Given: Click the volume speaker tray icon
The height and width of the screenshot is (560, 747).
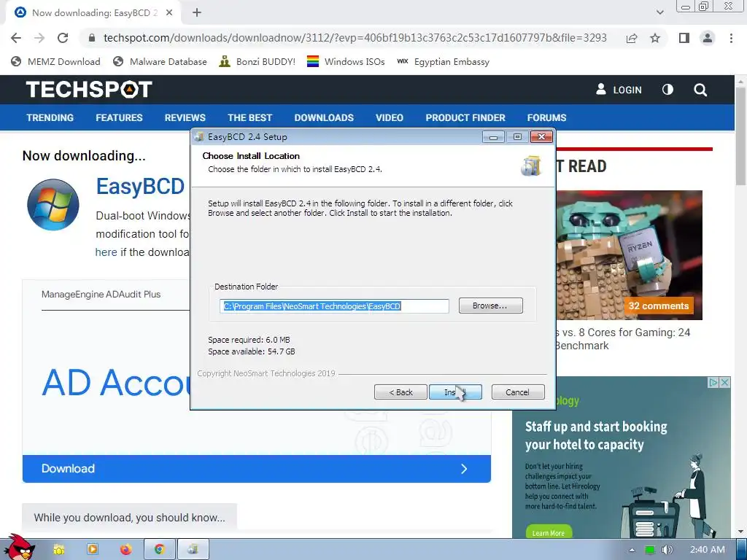Looking at the screenshot, I should click(667, 550).
